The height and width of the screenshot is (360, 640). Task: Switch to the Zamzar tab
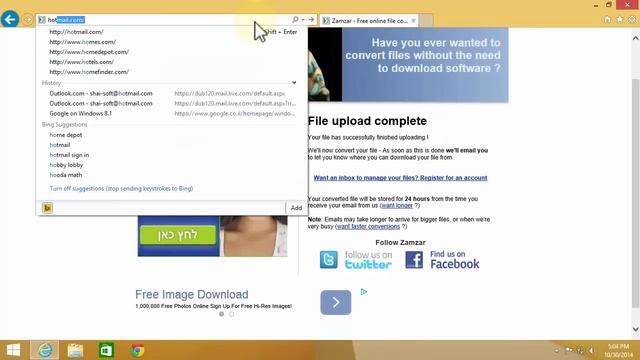click(369, 20)
